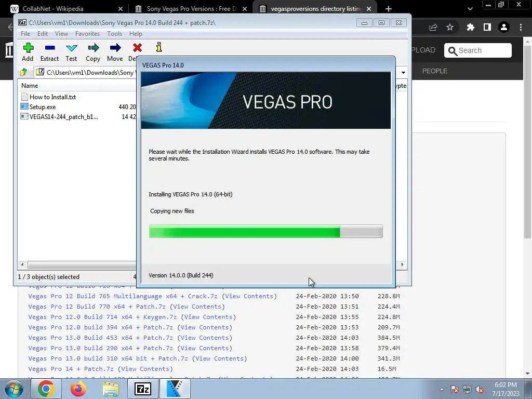
Task: Open the Edit menu in 7-Zip
Action: pos(43,34)
